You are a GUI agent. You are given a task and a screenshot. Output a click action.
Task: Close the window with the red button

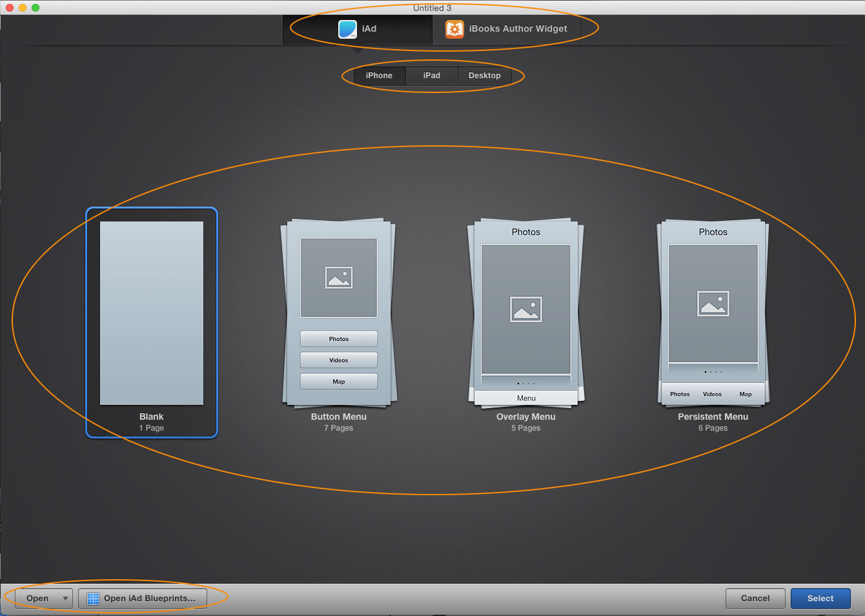pyautogui.click(x=10, y=8)
